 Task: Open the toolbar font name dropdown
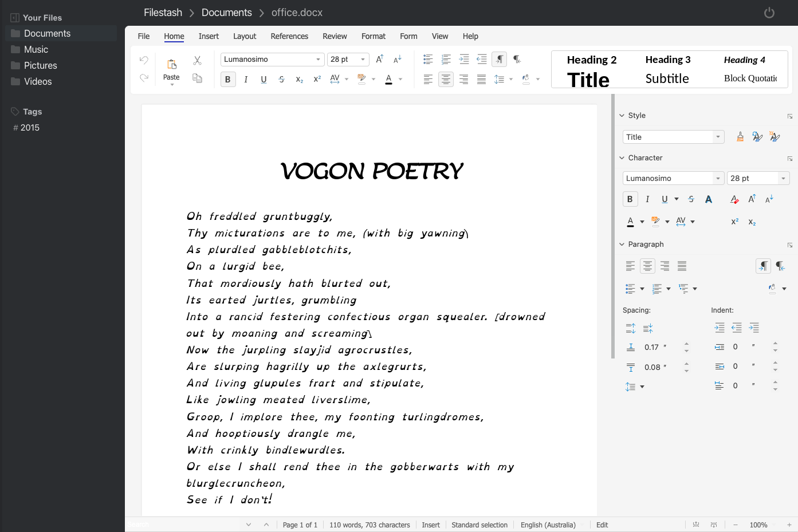click(x=318, y=60)
